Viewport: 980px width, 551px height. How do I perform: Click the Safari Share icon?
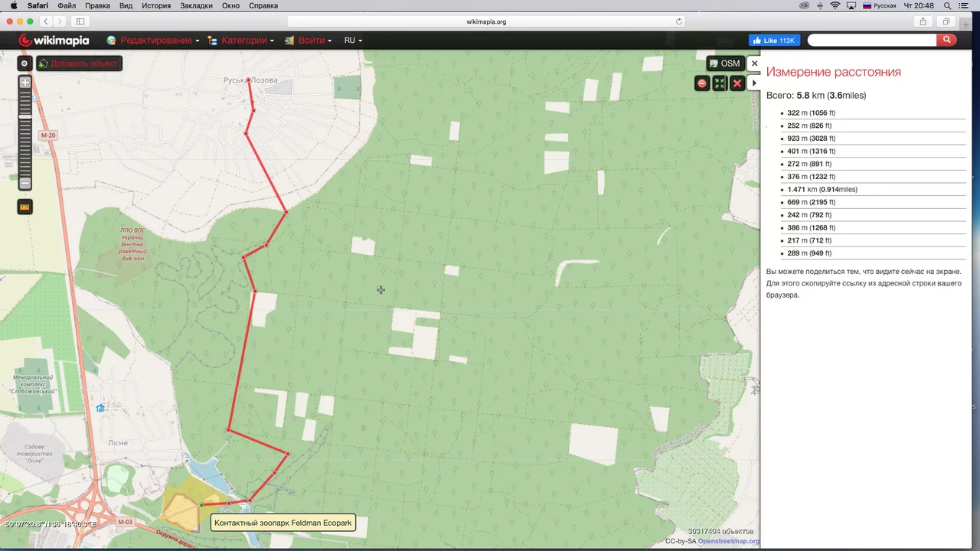tap(923, 21)
